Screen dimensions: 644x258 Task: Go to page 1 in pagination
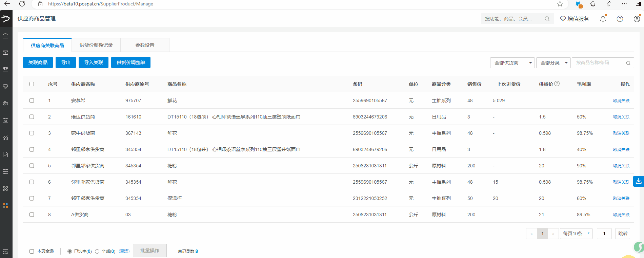[x=542, y=234]
